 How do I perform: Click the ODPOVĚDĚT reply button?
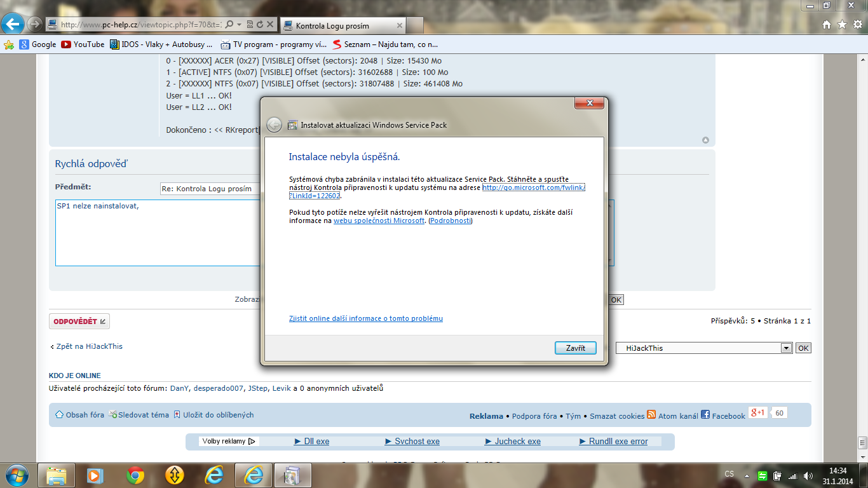[x=79, y=322]
